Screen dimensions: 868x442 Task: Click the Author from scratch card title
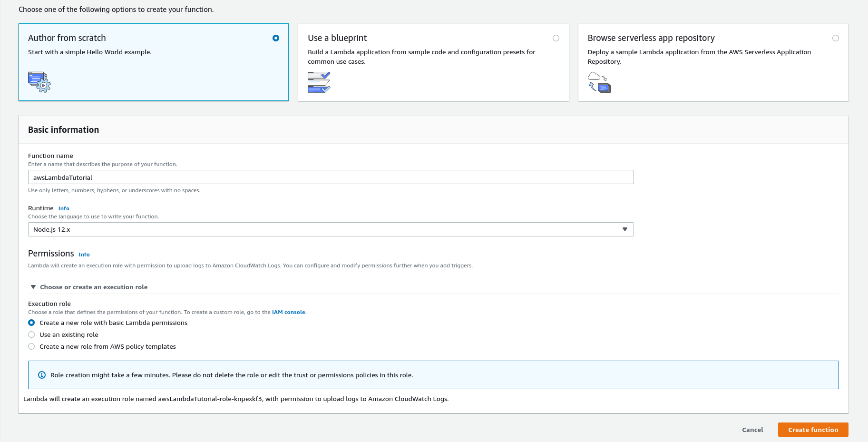pos(67,38)
